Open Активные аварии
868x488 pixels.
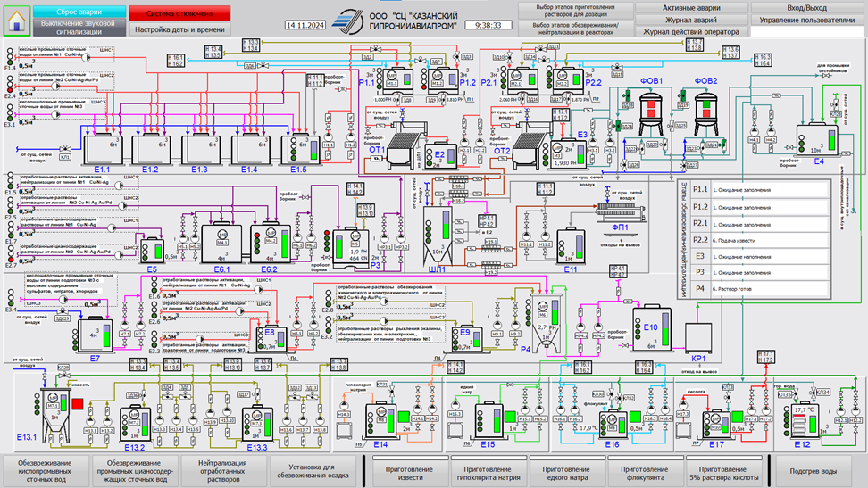(x=691, y=8)
